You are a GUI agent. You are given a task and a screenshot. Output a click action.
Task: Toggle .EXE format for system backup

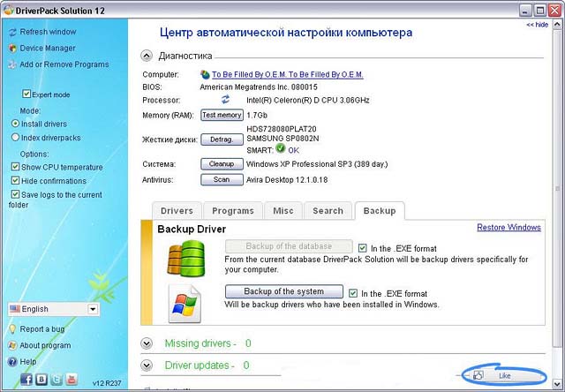pos(353,293)
